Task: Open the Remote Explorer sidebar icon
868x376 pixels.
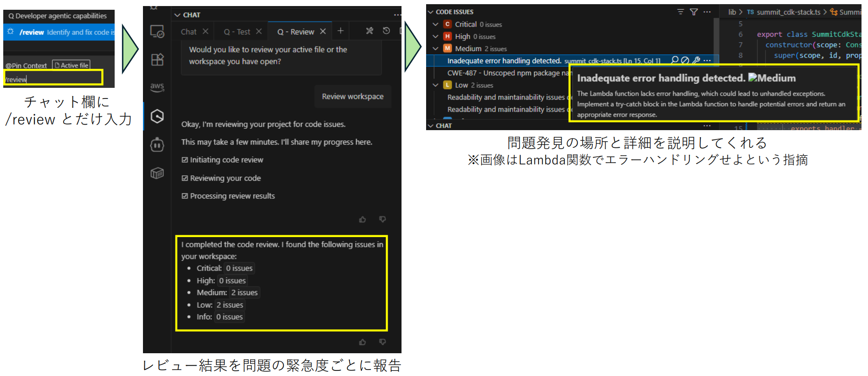Action: tap(157, 32)
